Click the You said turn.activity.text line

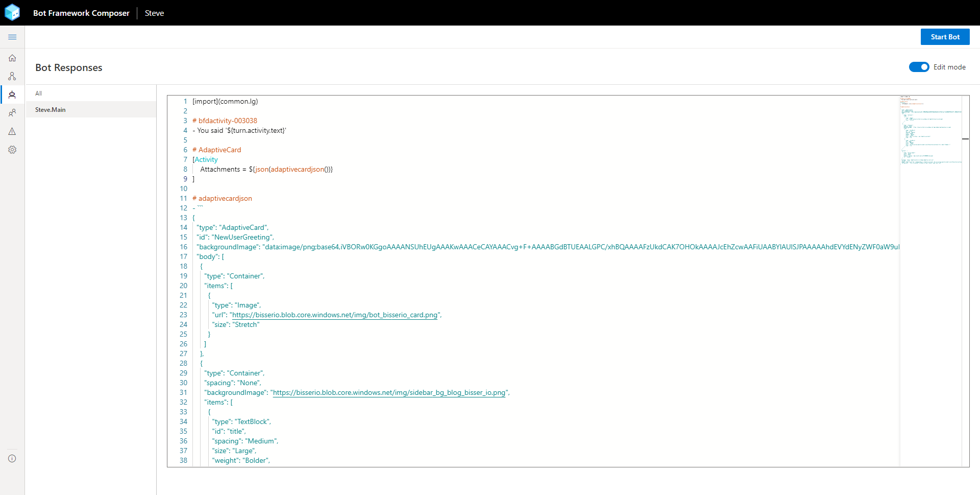[x=239, y=130]
